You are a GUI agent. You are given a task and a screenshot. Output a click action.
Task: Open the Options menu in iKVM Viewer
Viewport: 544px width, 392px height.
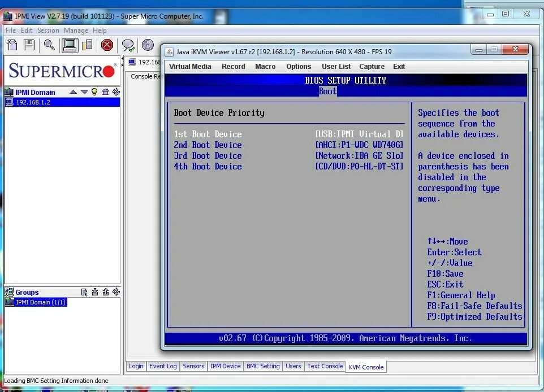click(x=299, y=67)
